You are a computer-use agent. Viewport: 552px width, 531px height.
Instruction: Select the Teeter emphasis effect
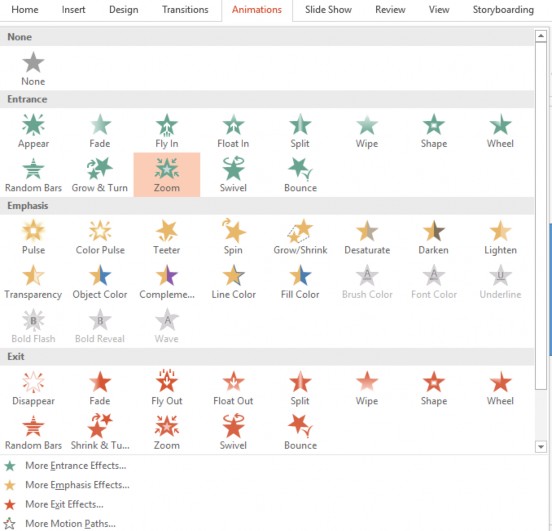167,237
